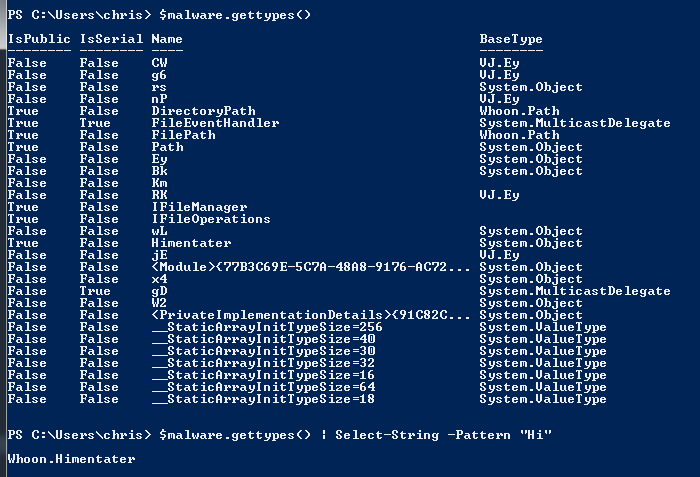The height and width of the screenshot is (477, 700).
Task: Click the gD type name
Action: (x=159, y=291)
